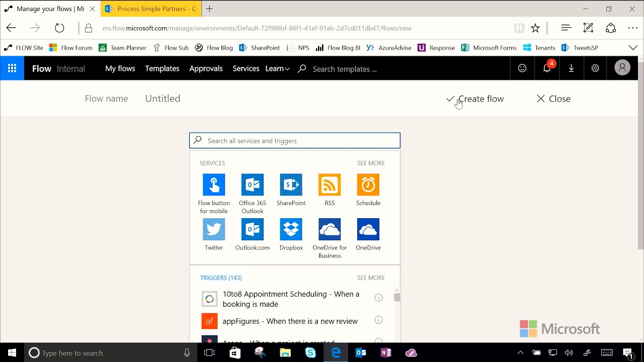Show hidden system tray icons
The width and height of the screenshot is (644, 362).
(x=520, y=353)
